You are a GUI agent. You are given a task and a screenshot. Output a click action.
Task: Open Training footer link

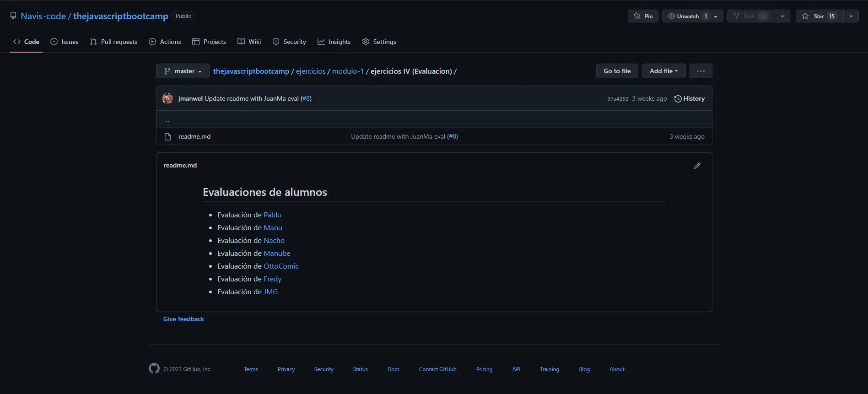tap(550, 369)
